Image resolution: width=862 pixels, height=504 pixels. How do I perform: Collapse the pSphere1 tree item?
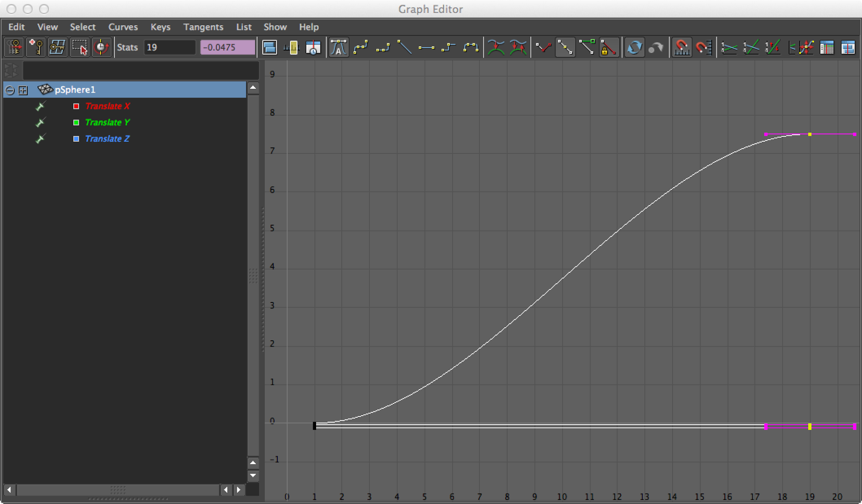click(x=9, y=90)
